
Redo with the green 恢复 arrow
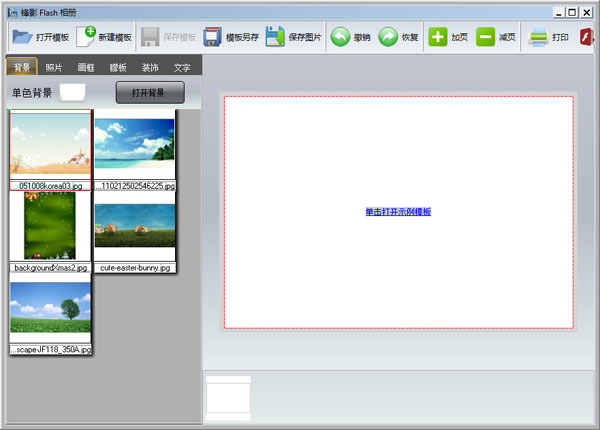[x=388, y=37]
